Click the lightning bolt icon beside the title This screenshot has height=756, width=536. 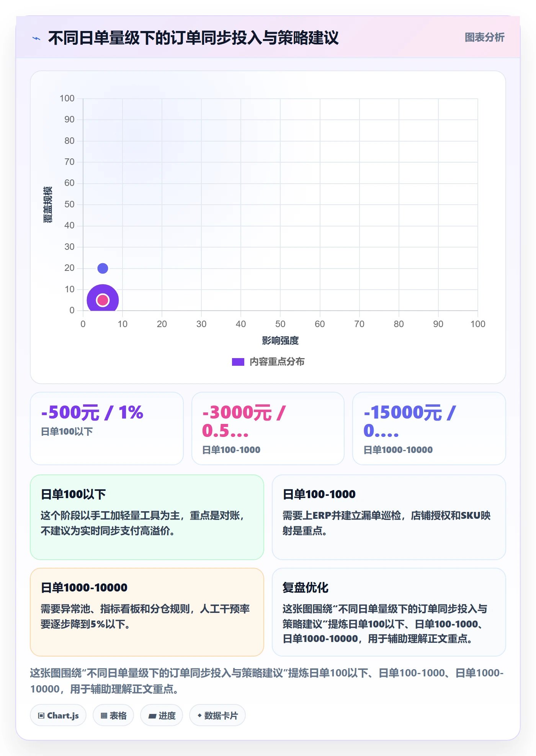(36, 38)
